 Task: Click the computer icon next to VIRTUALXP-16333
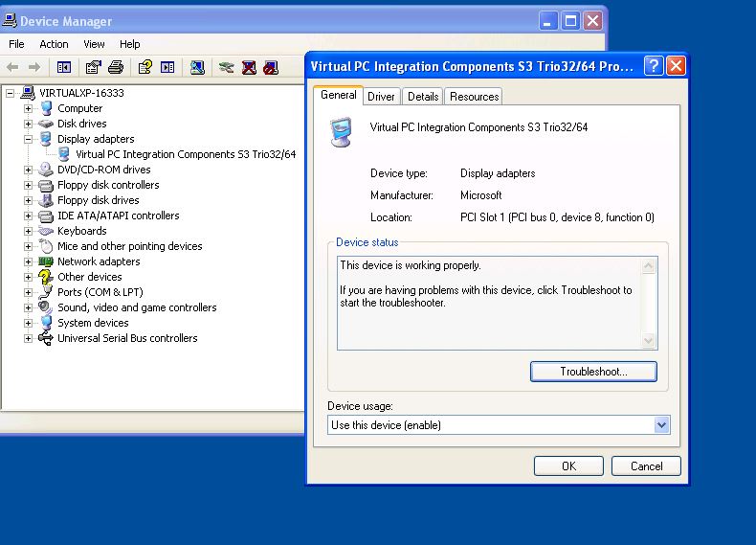tap(28, 93)
